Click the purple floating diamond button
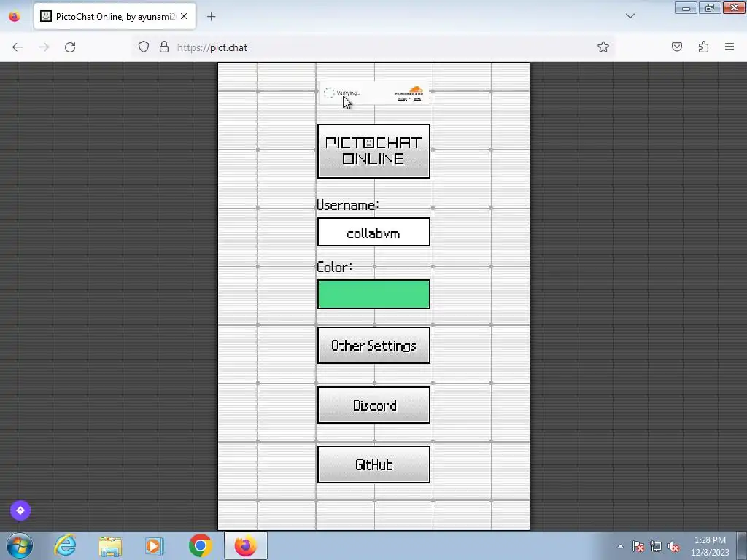This screenshot has height=560, width=747. tap(20, 510)
